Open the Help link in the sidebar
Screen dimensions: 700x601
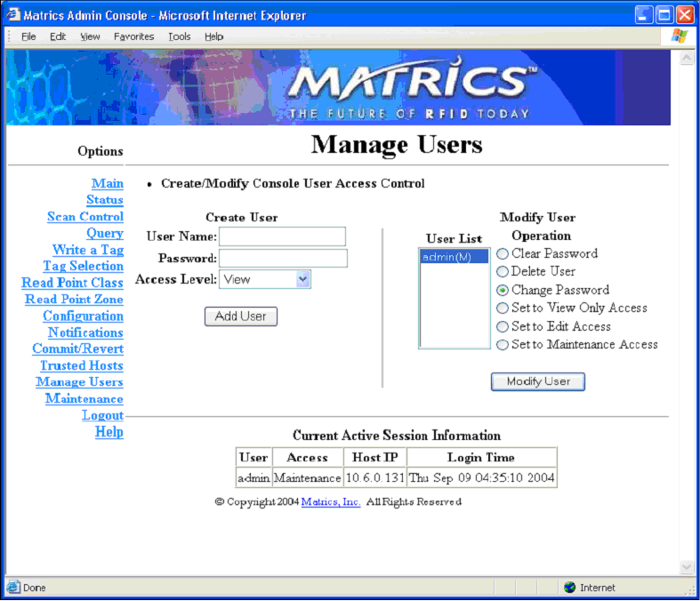coord(109,432)
